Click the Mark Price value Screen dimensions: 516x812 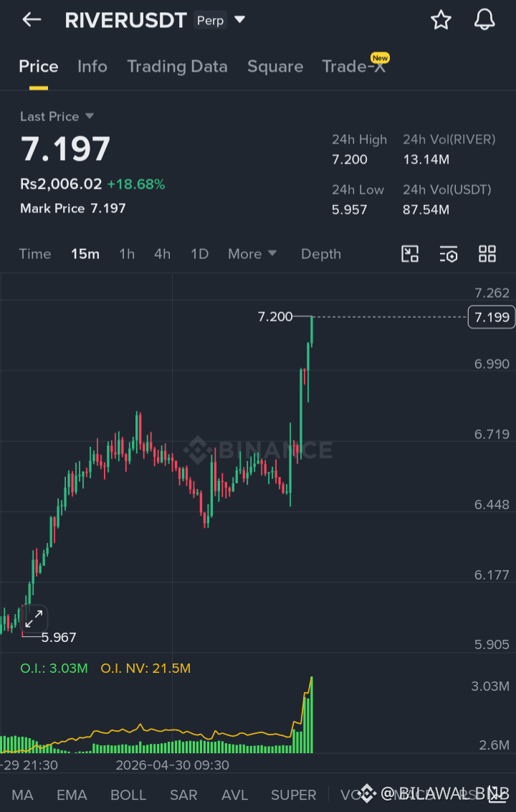(108, 208)
